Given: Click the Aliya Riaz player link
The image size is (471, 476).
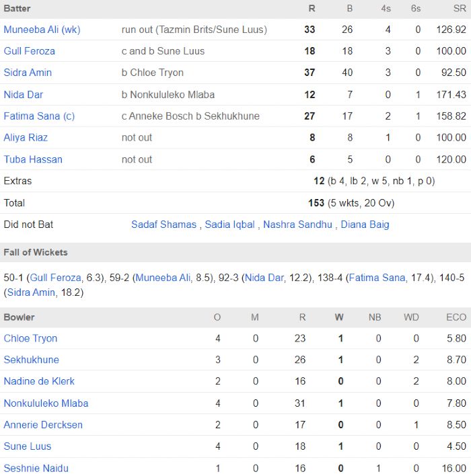Looking at the screenshot, I should (x=26, y=138).
